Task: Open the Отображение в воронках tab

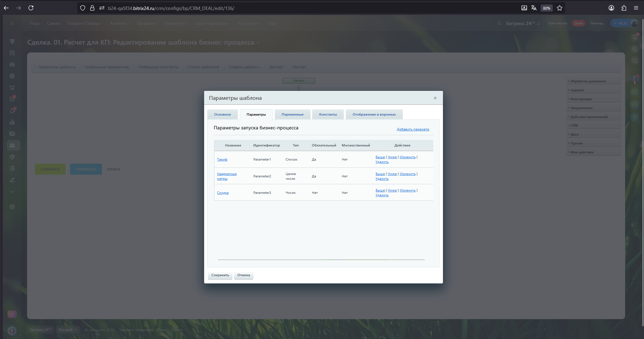Action: point(374,115)
